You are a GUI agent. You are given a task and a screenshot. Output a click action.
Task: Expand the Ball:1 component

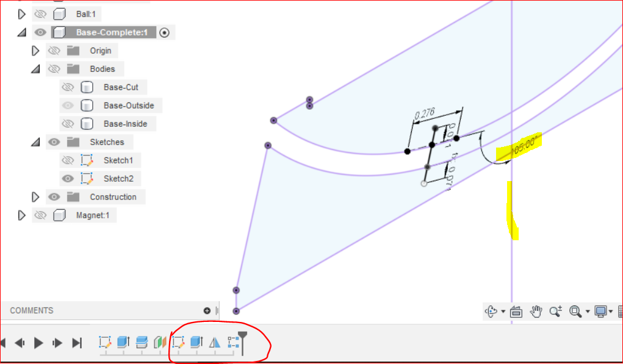click(x=22, y=13)
